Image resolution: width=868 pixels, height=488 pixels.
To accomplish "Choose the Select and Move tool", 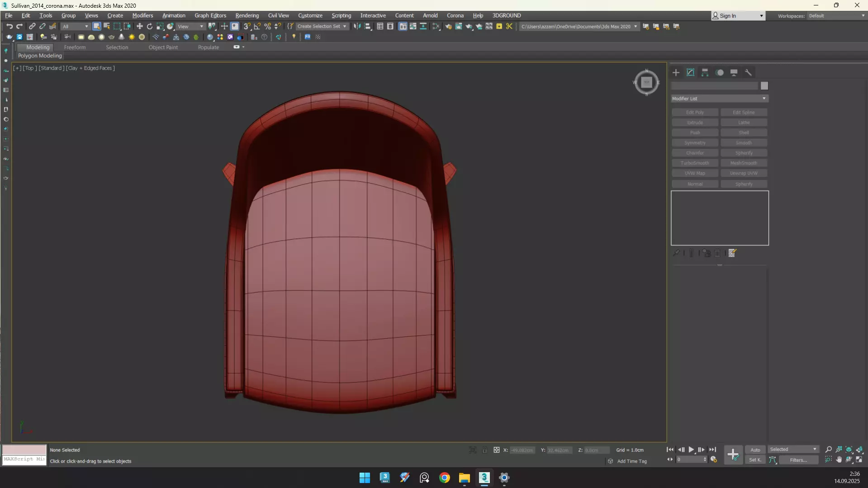I will click(139, 26).
